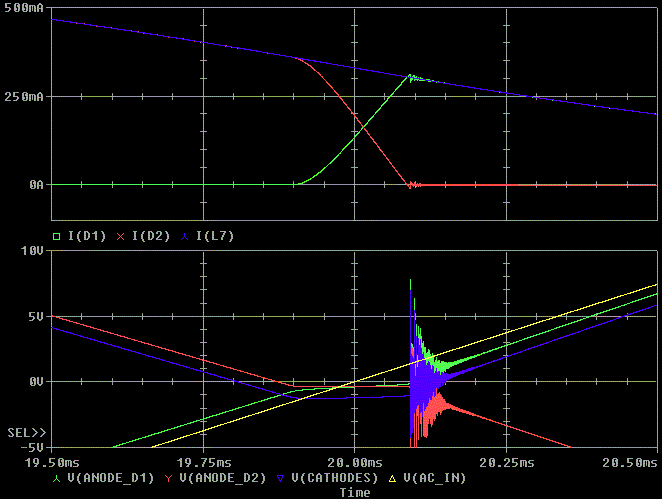Select the I(D1) trace label
This screenshot has width=662, height=499.
point(87,235)
